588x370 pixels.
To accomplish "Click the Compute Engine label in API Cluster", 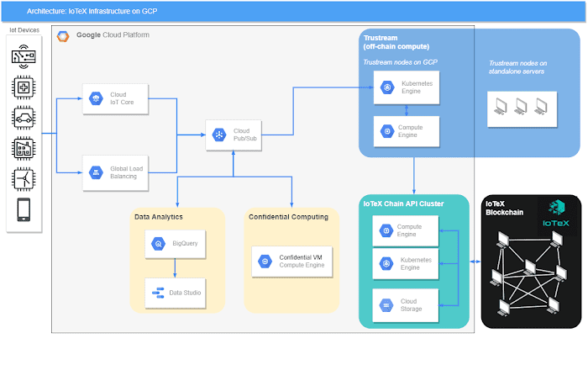I will tap(410, 230).
